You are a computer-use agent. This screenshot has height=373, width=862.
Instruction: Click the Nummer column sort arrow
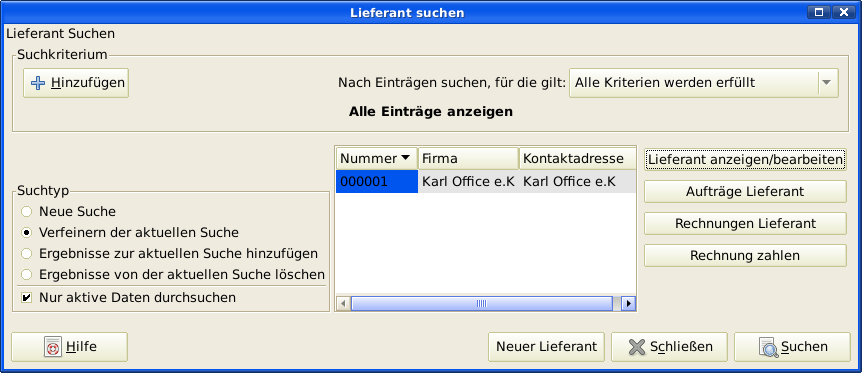pos(406,158)
